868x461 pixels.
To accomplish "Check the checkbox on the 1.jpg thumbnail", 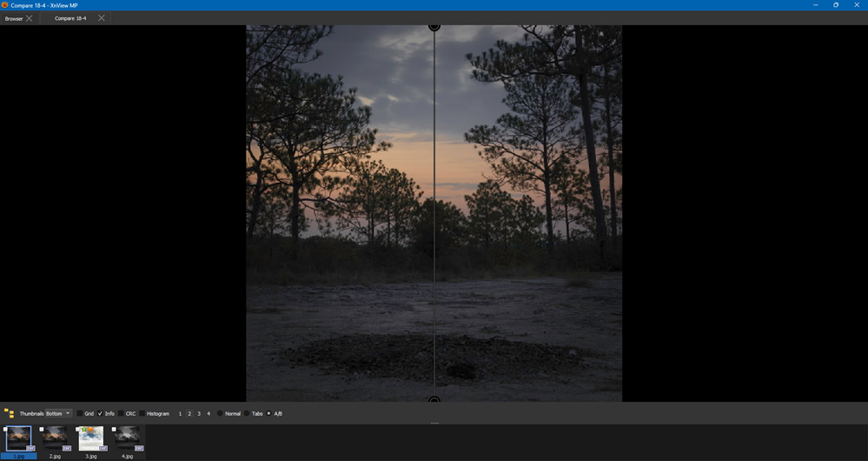I will tap(5, 429).
